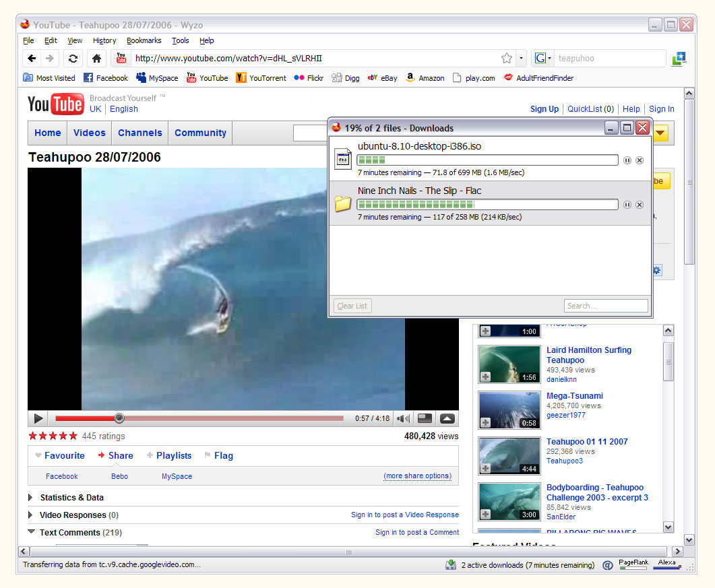
Task: Click the downloads Search field
Action: pyautogui.click(x=605, y=306)
